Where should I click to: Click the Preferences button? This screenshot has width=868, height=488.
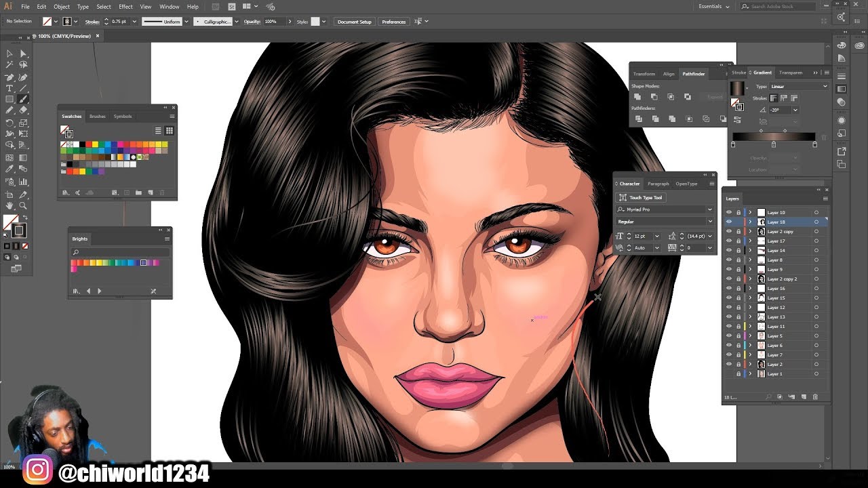pyautogui.click(x=393, y=22)
